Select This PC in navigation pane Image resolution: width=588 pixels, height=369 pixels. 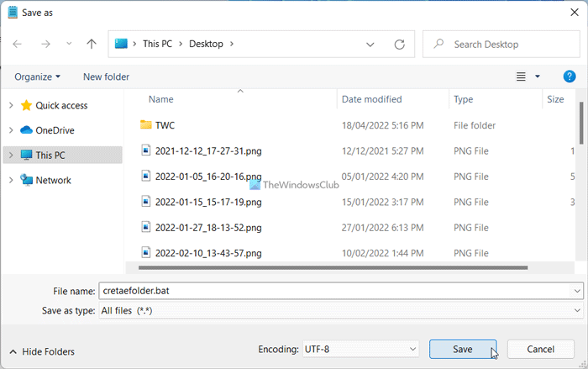[x=50, y=155]
